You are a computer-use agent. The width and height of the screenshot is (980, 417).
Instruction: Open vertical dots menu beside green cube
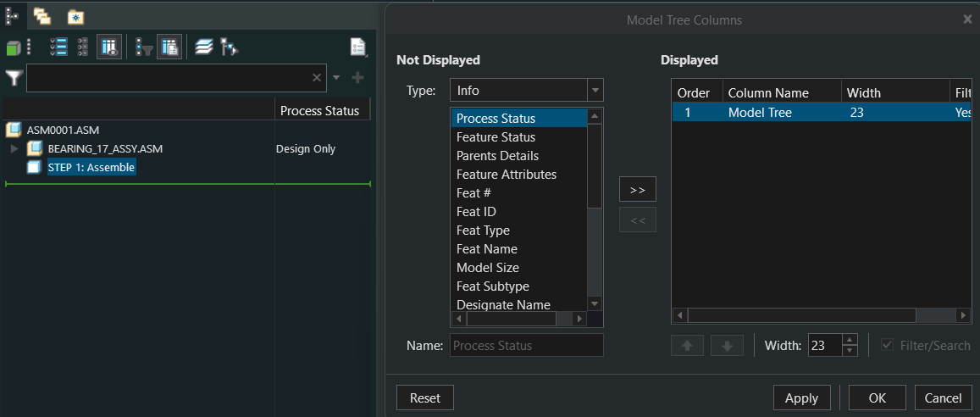(x=29, y=47)
